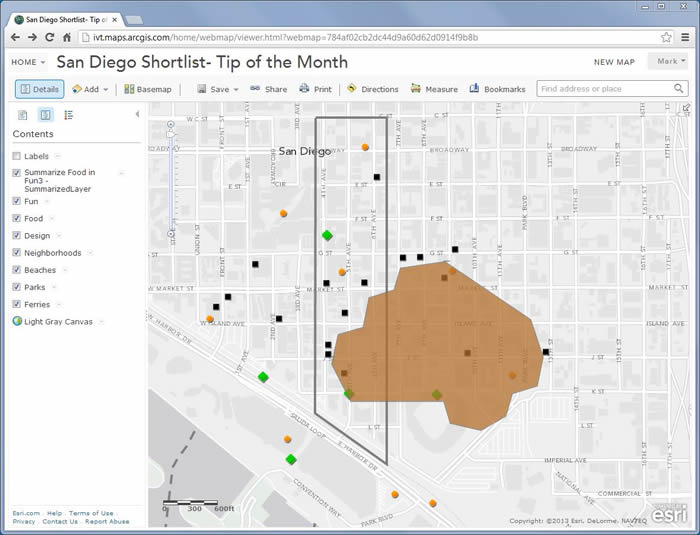Click the expand map corner icon
700x535 pixels.
686,108
